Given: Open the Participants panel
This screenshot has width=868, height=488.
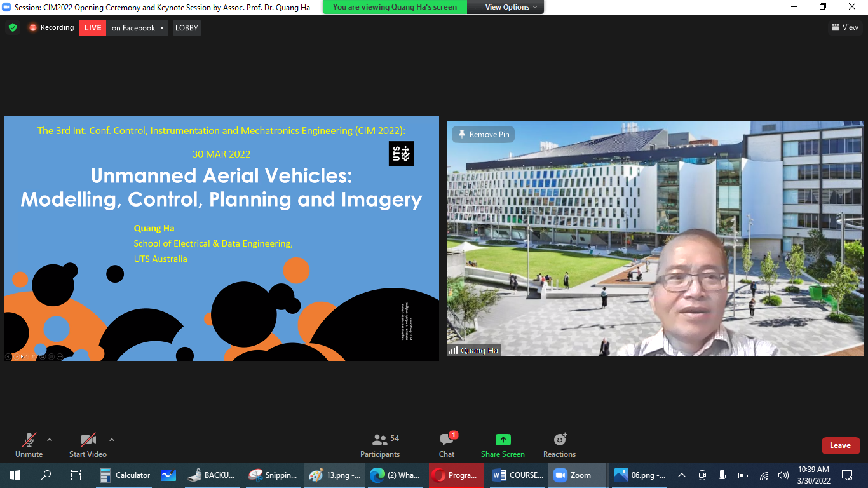Looking at the screenshot, I should [380, 445].
